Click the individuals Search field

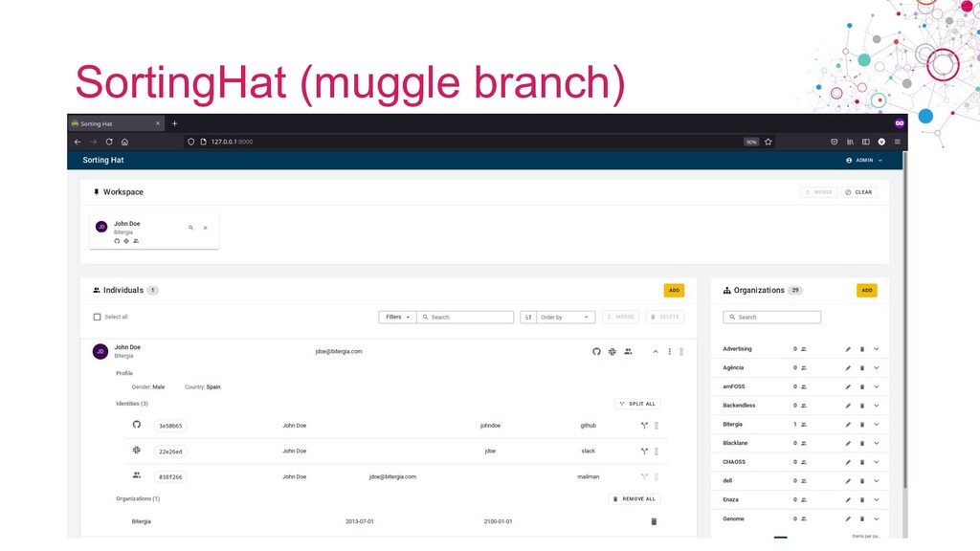click(x=466, y=317)
